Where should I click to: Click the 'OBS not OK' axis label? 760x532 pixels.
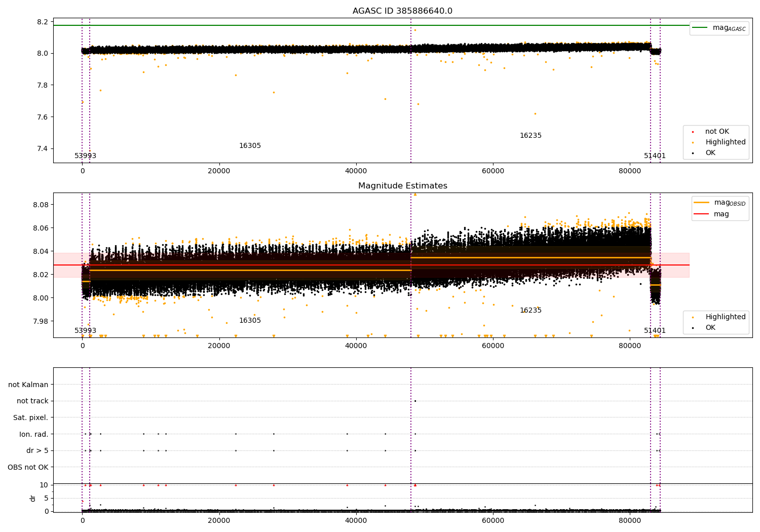(28, 468)
